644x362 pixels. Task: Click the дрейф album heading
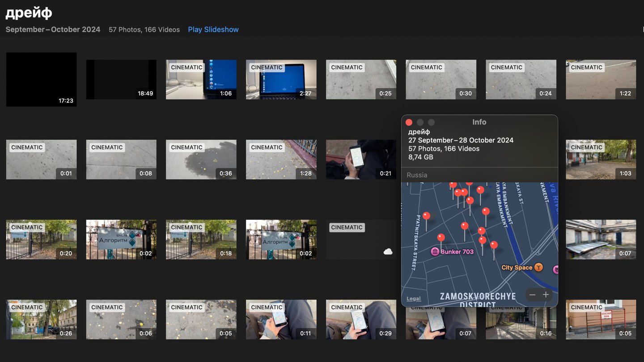pyautogui.click(x=29, y=13)
